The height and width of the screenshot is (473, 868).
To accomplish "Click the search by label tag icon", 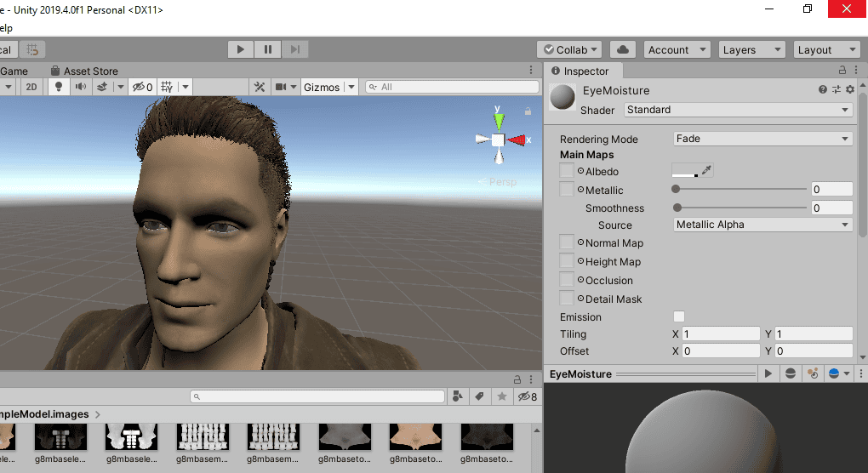I will pos(479,396).
